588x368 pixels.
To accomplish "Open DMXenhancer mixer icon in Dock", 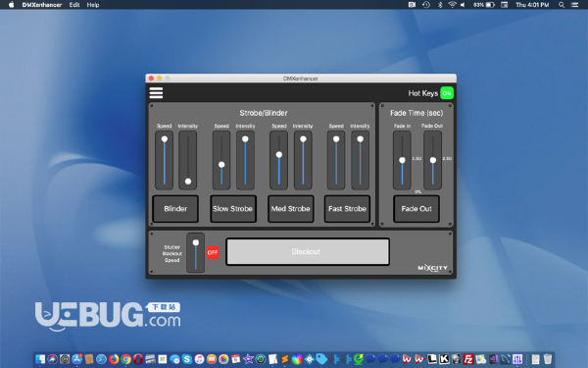I will (517, 359).
